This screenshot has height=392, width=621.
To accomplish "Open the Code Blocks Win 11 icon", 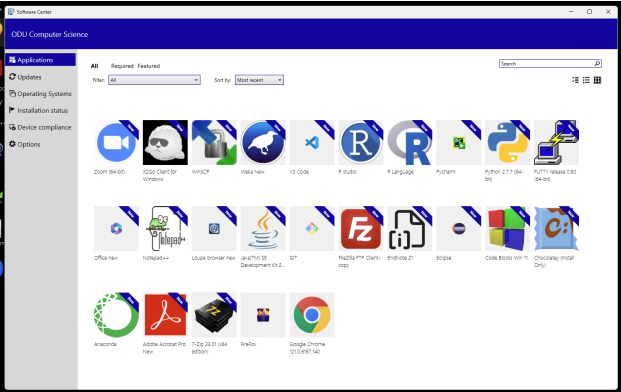I will point(508,228).
